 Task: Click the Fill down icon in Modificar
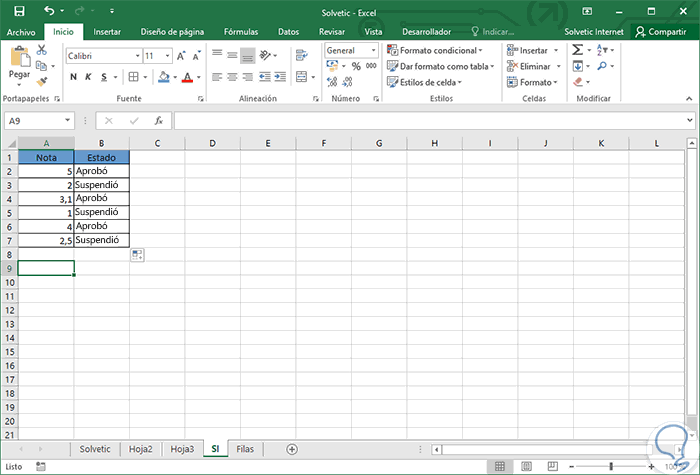coord(578,66)
